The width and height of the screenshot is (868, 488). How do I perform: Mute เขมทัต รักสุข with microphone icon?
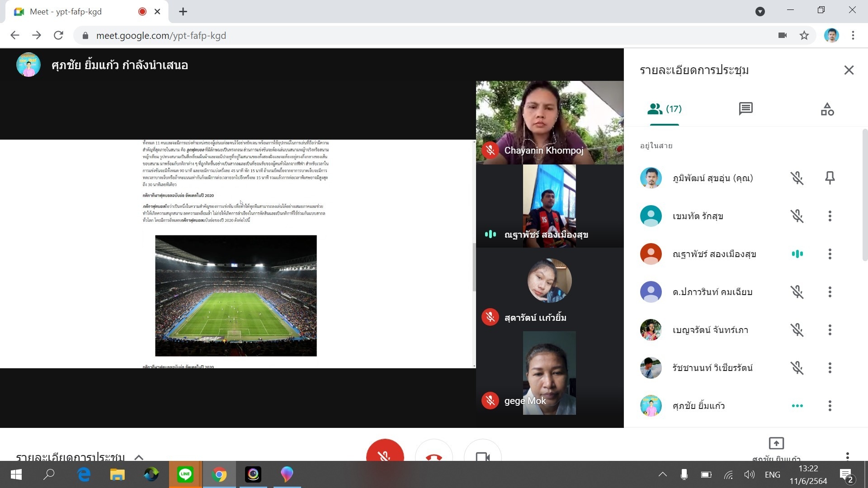click(797, 216)
